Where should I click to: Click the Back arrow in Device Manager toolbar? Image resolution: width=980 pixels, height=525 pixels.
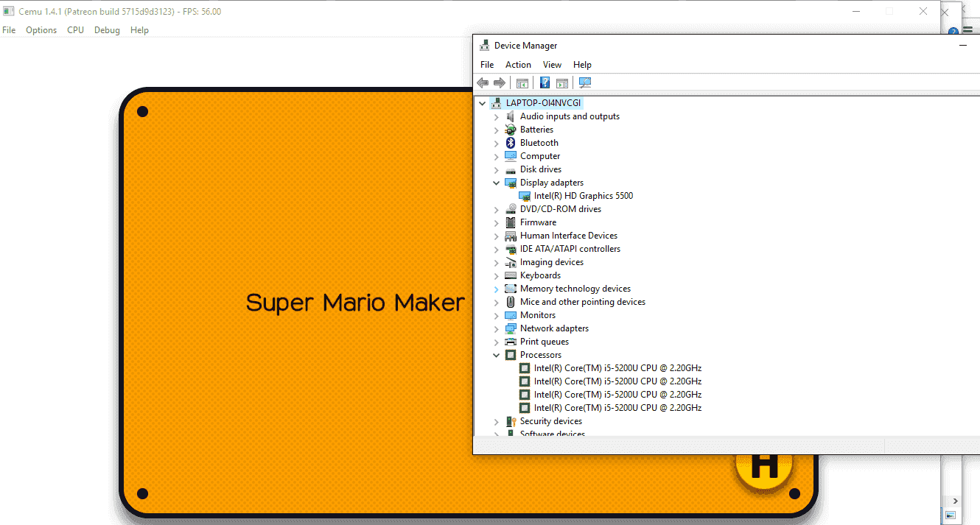(483, 83)
